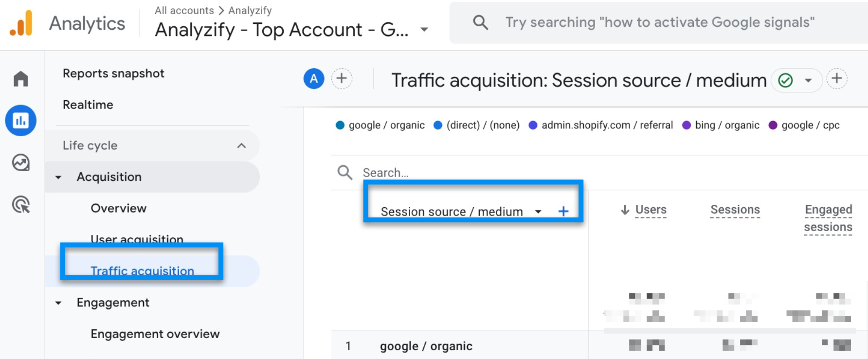Click the top search magnifier icon
Viewport: 868px width, 359px height.
481,22
